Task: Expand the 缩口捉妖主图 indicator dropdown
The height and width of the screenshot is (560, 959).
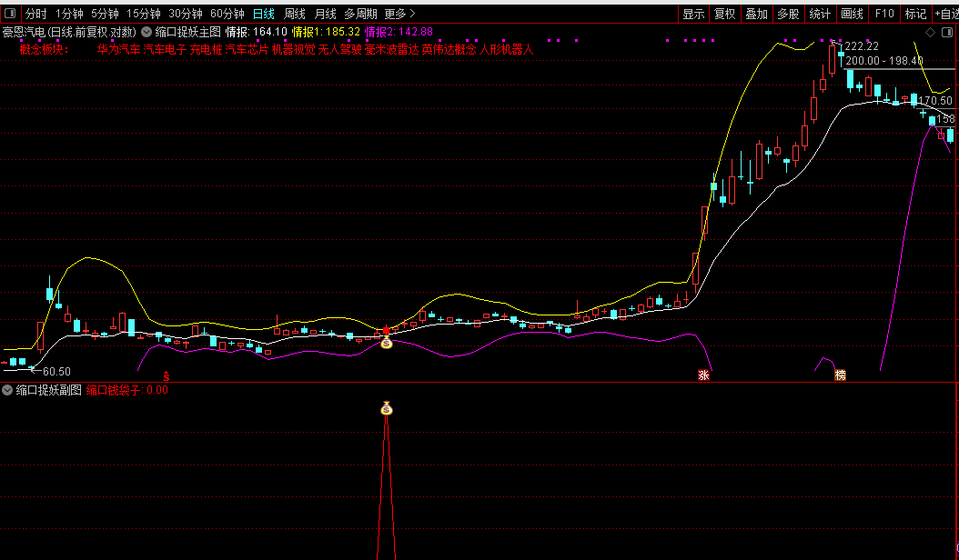Action: point(146,32)
